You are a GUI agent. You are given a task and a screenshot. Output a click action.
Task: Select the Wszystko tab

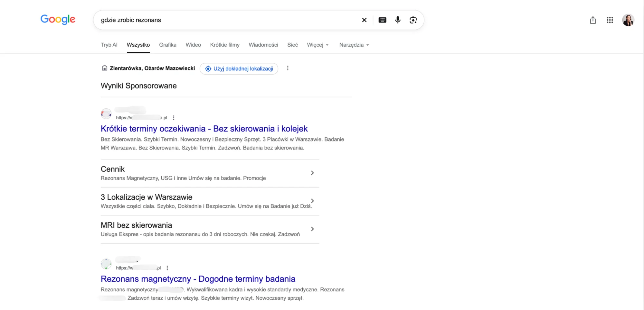tap(138, 45)
